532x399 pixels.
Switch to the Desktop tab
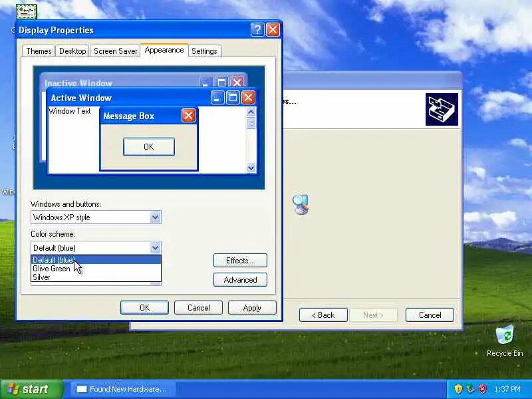(x=72, y=51)
